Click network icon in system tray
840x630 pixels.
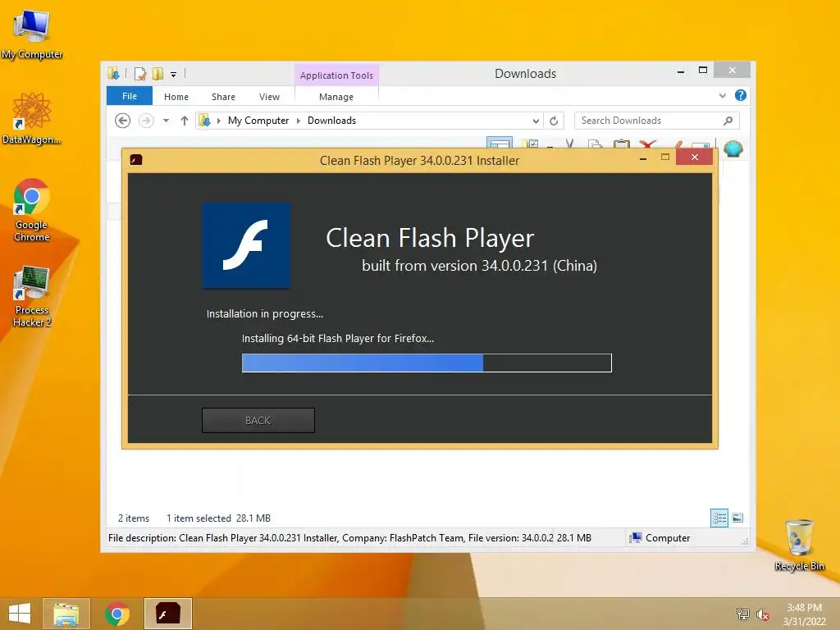click(x=743, y=614)
